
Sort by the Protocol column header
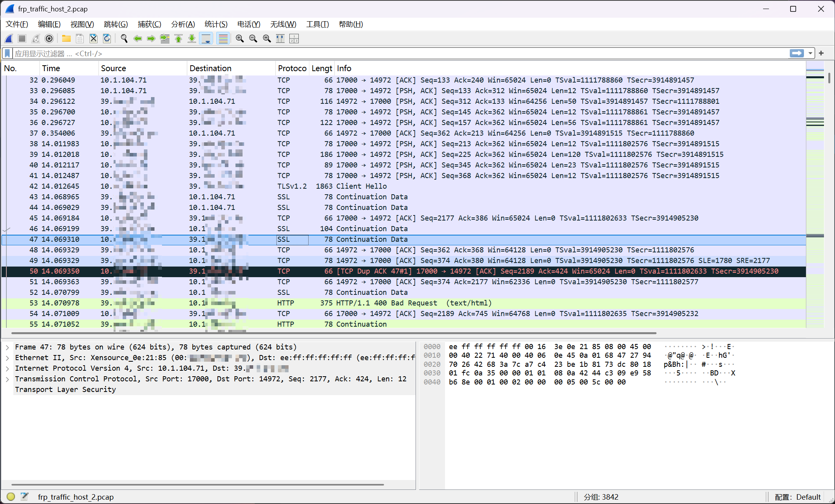(292, 68)
